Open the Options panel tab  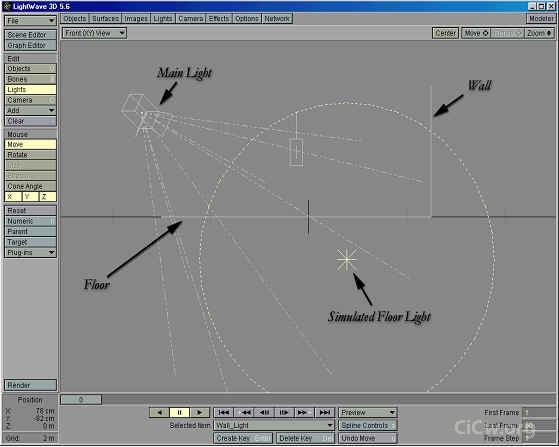(247, 19)
